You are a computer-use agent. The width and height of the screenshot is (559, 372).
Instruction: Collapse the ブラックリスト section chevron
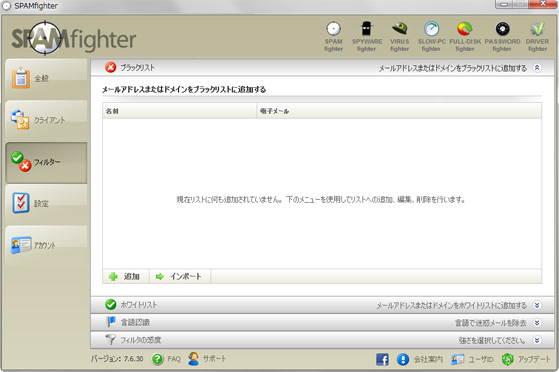point(537,67)
